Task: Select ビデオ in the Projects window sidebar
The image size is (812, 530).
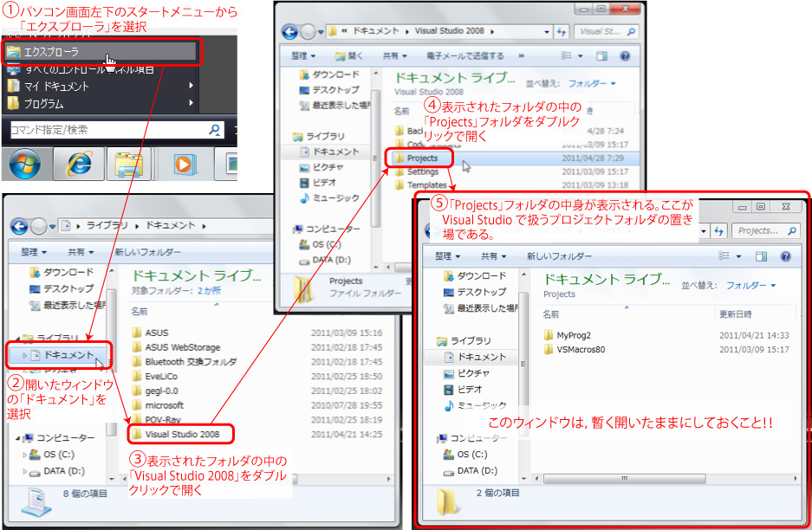Action: pos(463,389)
